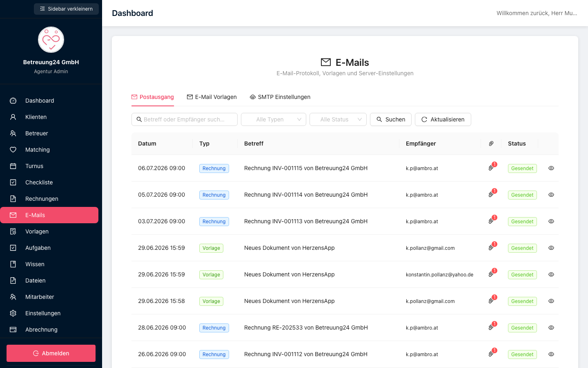View email RE-202533 via eye icon

coord(551,328)
